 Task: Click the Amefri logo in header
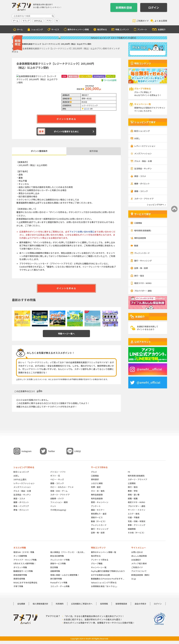(x=21, y=7)
